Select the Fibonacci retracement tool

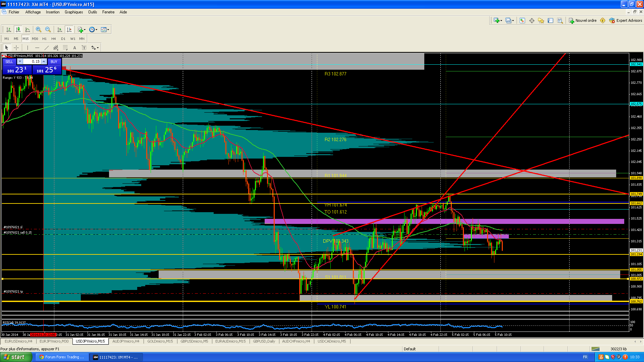tap(65, 48)
